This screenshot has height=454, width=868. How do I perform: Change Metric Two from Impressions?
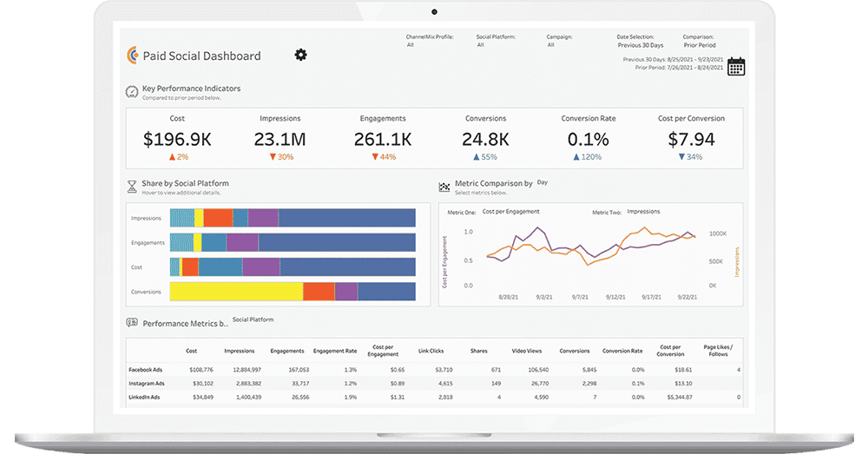(x=643, y=212)
